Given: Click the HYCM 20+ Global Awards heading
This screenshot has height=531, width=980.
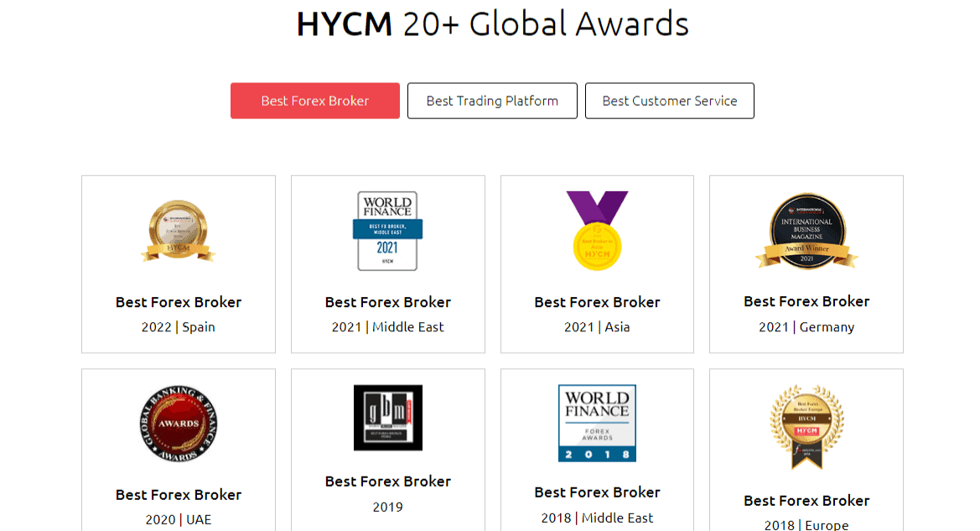Looking at the screenshot, I should pos(492,23).
